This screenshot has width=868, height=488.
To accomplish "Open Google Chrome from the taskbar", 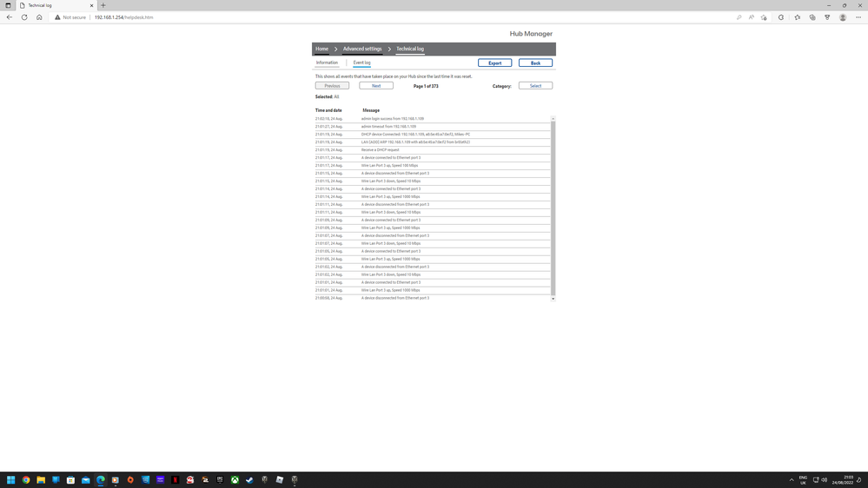I will tap(26, 479).
